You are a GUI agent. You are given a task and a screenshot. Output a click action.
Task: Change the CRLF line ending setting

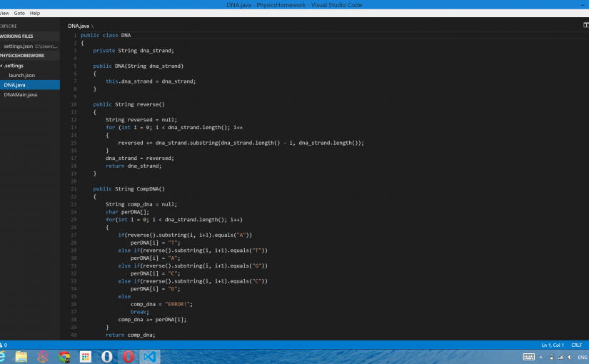pos(576,345)
